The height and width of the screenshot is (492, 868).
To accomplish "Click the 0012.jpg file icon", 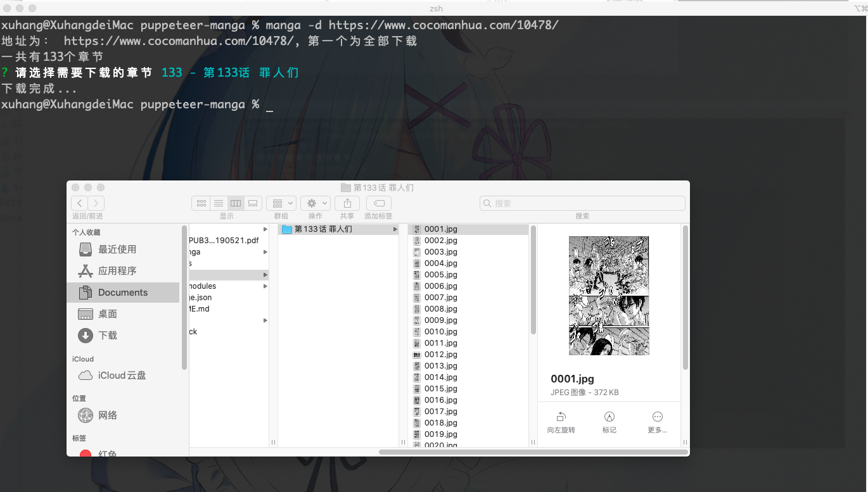I will pyautogui.click(x=416, y=355).
